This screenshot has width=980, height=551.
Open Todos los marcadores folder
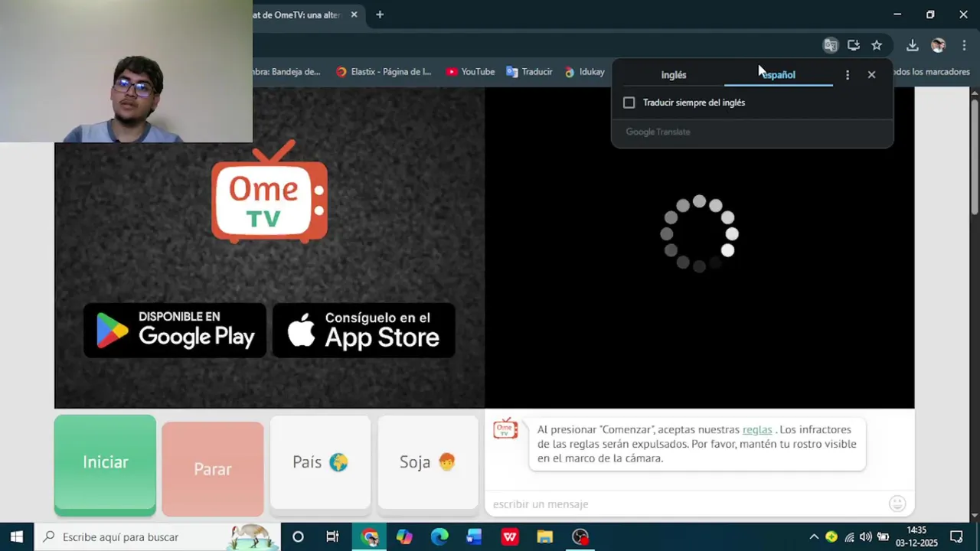point(931,72)
